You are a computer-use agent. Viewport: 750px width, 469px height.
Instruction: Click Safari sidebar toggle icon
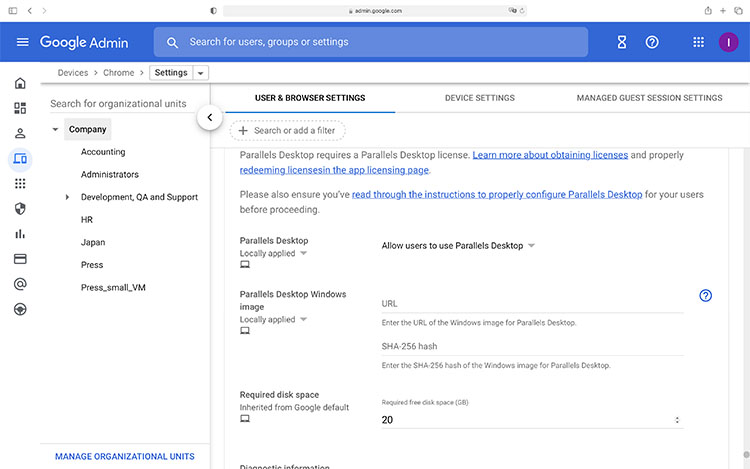[x=13, y=11]
